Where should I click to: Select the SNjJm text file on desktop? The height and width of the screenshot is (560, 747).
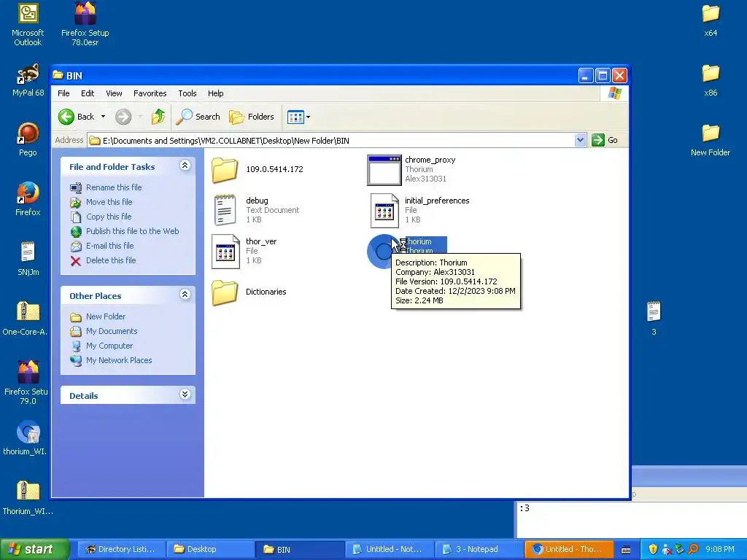click(x=28, y=252)
